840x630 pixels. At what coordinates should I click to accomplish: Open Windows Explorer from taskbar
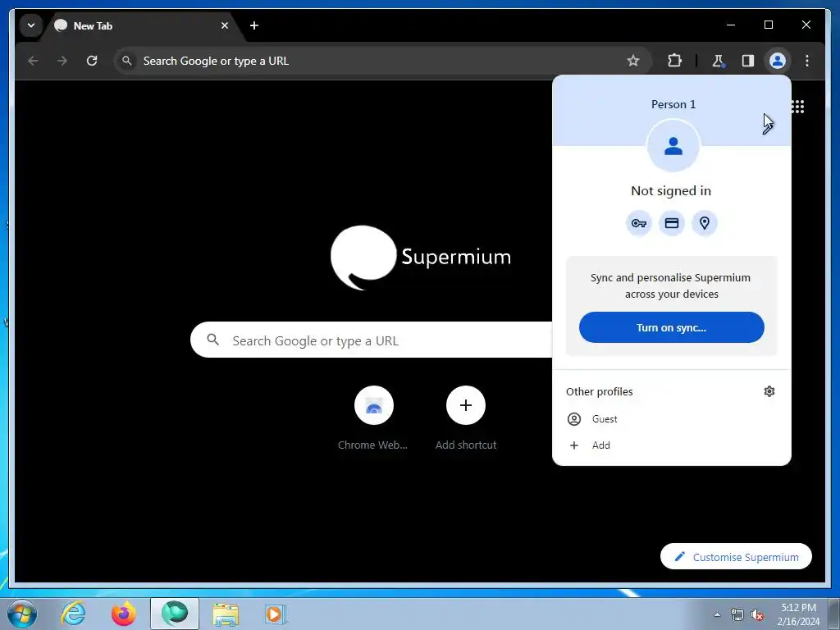click(226, 614)
